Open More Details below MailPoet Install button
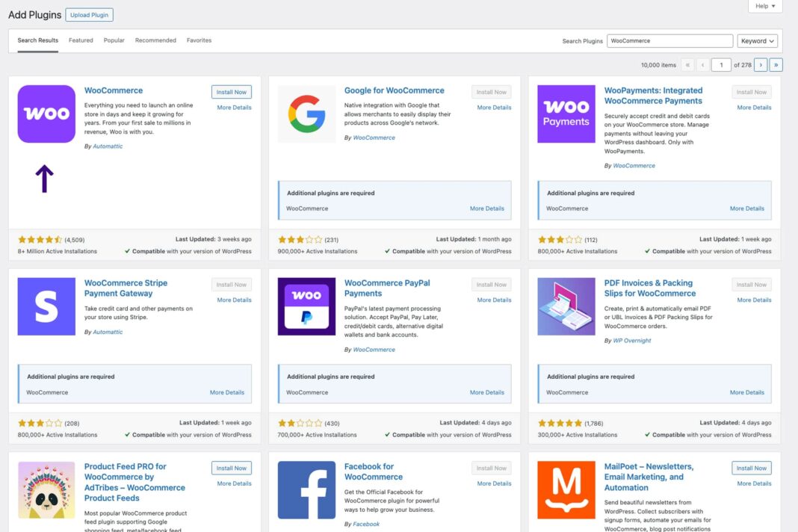The height and width of the screenshot is (532, 798). click(x=754, y=483)
